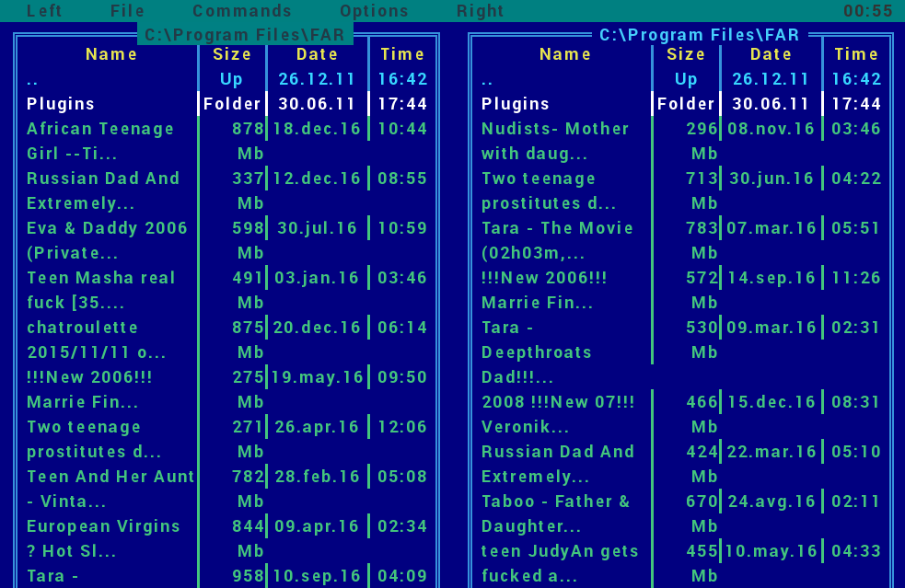Click the 06:14 time cell

coord(402,328)
